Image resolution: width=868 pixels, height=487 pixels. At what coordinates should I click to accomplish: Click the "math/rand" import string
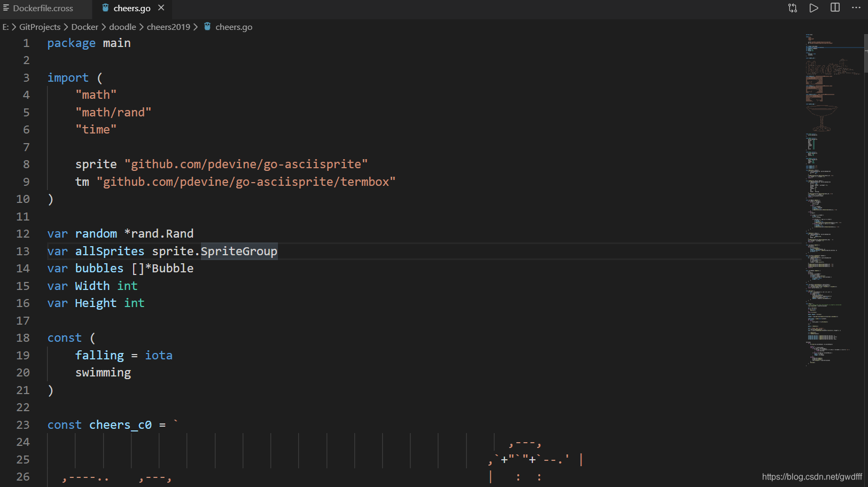click(x=113, y=112)
